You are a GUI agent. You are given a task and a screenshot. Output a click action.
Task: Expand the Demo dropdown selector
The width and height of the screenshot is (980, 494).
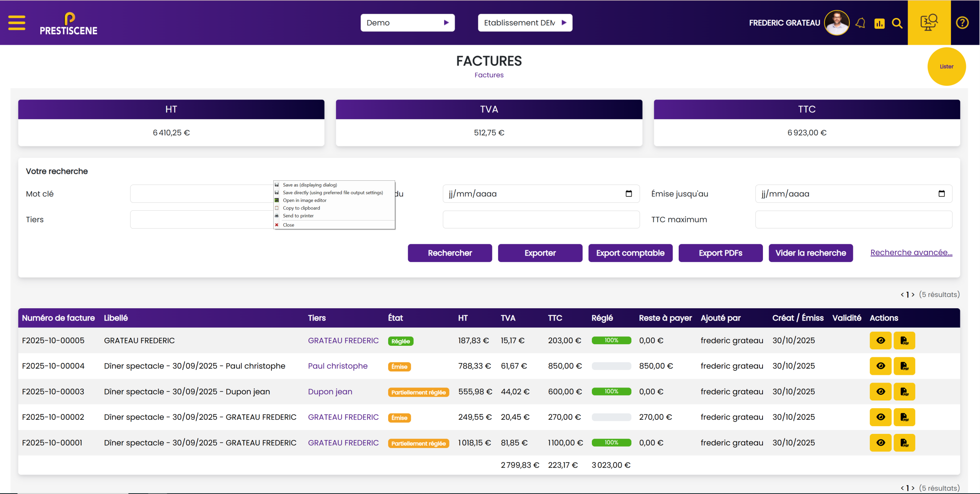click(x=407, y=23)
